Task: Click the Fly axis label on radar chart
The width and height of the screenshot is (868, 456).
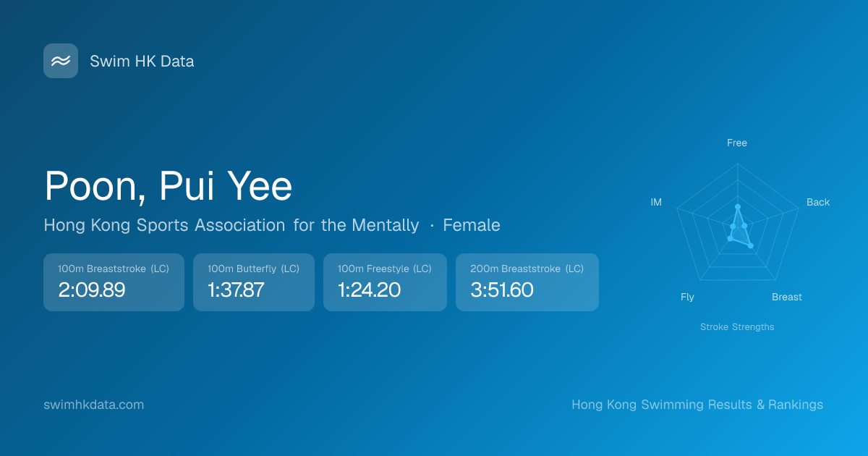Action: pos(687,297)
